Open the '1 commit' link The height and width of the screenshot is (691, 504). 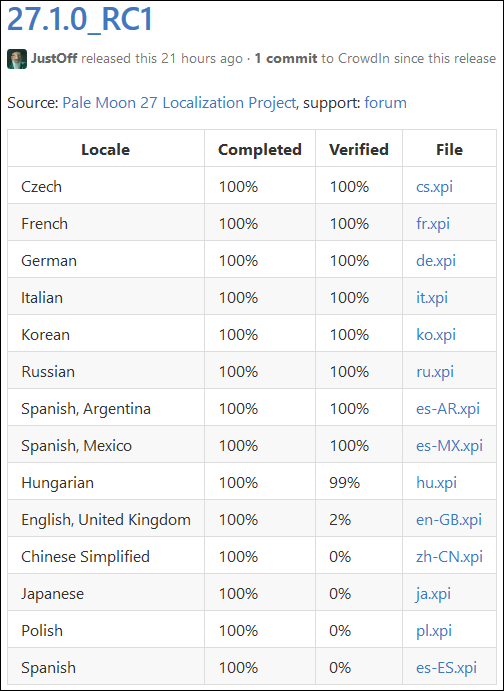tap(286, 59)
